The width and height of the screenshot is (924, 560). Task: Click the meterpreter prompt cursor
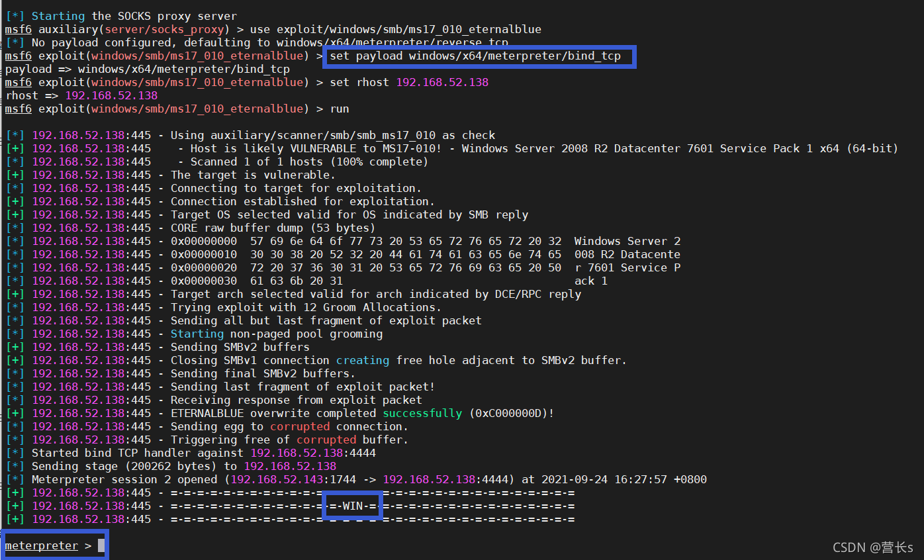[x=101, y=546]
